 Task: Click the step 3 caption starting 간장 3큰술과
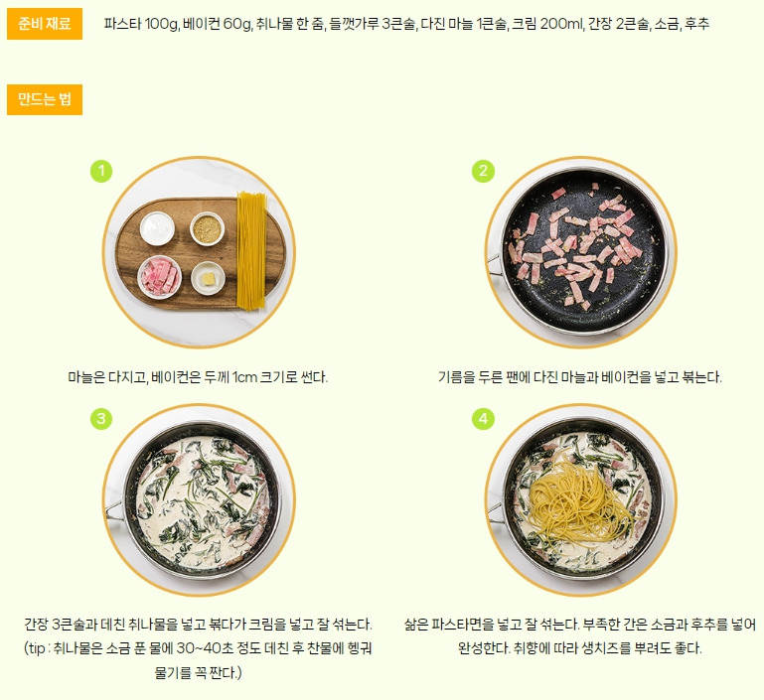[x=198, y=625]
